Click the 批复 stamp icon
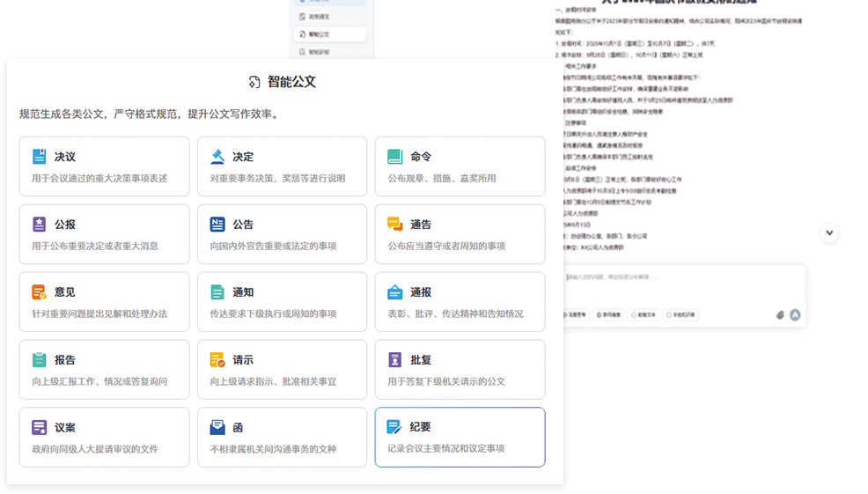 (395, 360)
